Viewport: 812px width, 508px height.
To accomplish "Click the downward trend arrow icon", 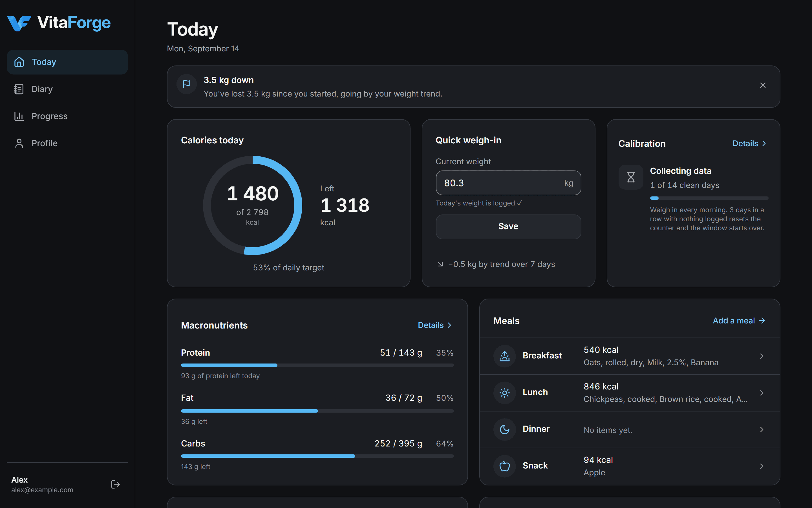I will click(x=440, y=264).
